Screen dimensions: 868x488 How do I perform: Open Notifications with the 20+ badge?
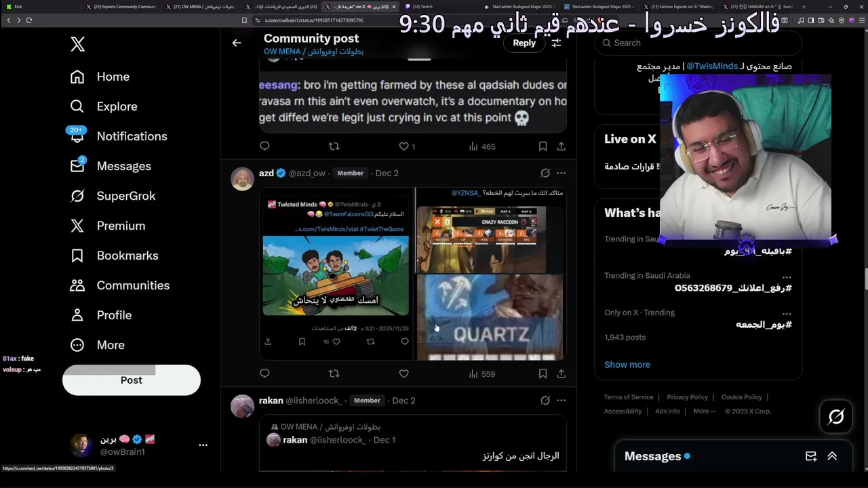coord(119,136)
